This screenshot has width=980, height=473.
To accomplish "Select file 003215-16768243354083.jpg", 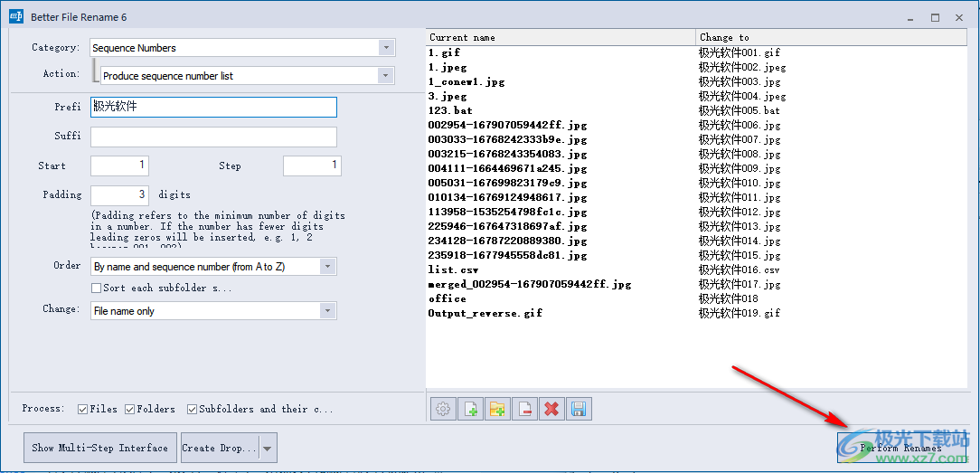I will [x=507, y=154].
